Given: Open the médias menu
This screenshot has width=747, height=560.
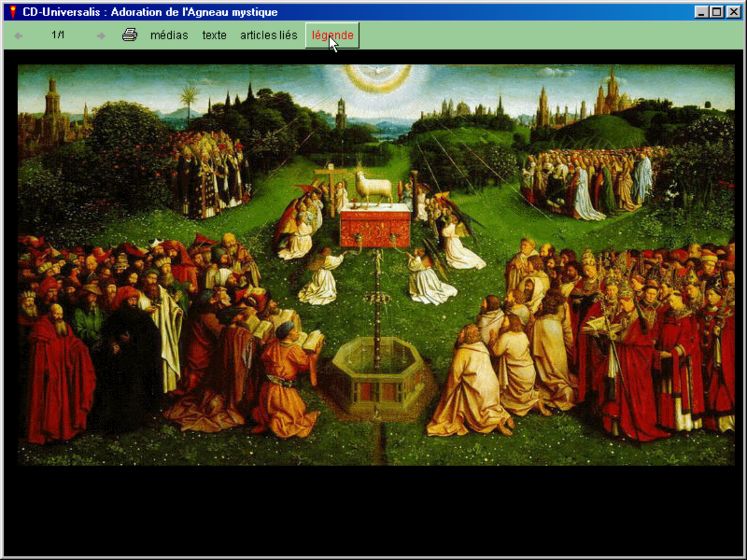Looking at the screenshot, I should click(x=169, y=35).
